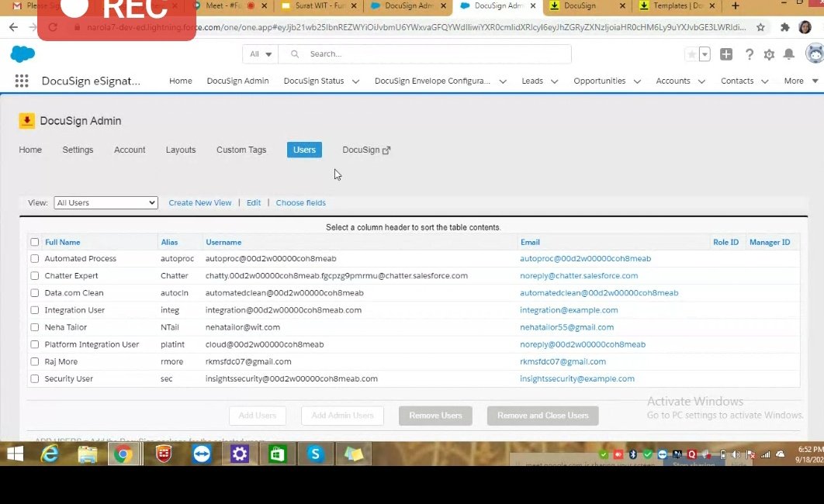Switch to the Settings admin tab
The width and height of the screenshot is (824, 504).
click(x=78, y=150)
